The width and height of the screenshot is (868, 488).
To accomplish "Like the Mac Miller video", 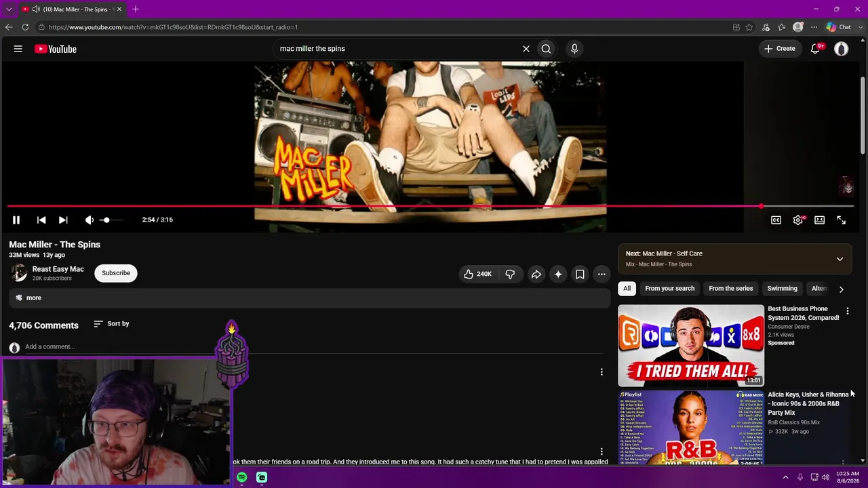I will click(477, 274).
